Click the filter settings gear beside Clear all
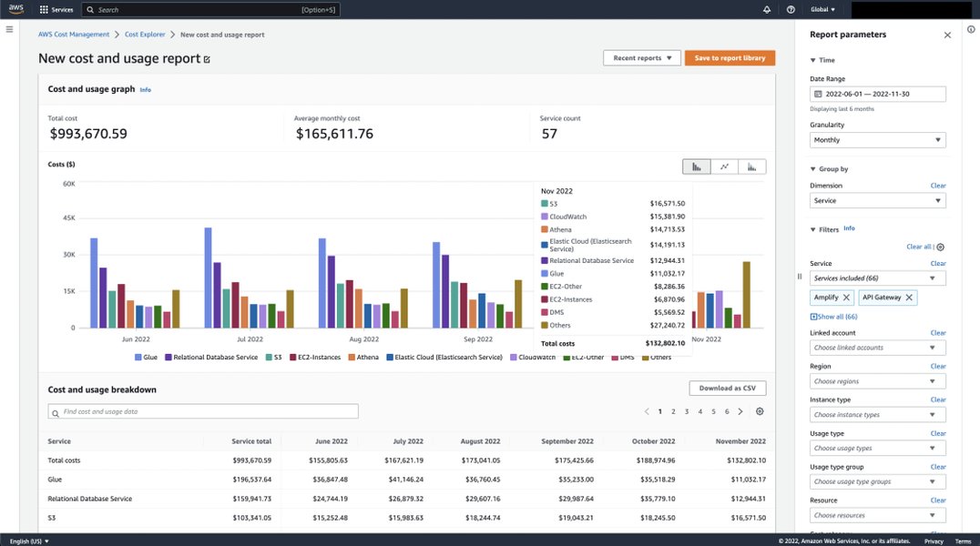 tap(939, 247)
